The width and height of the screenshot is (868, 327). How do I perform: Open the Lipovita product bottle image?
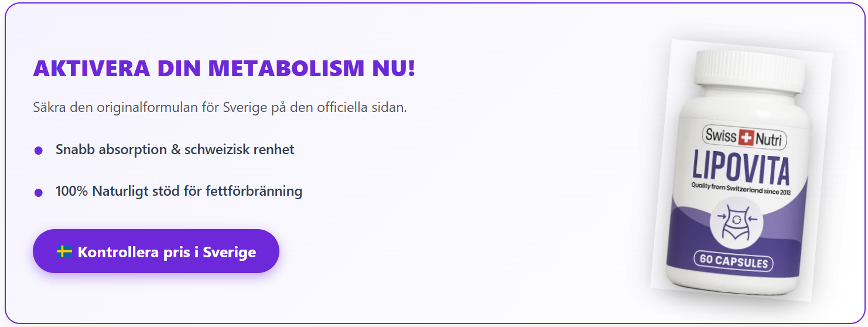tap(741, 170)
